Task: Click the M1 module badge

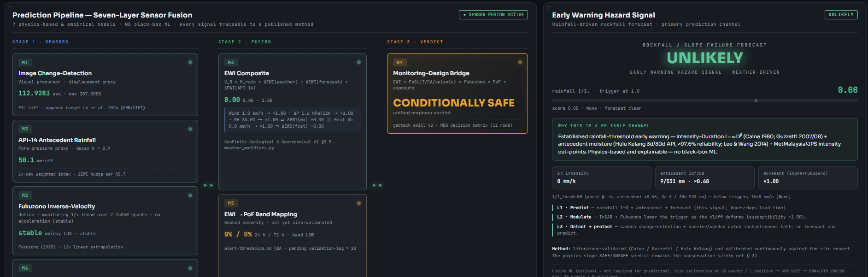Action: 25,62
